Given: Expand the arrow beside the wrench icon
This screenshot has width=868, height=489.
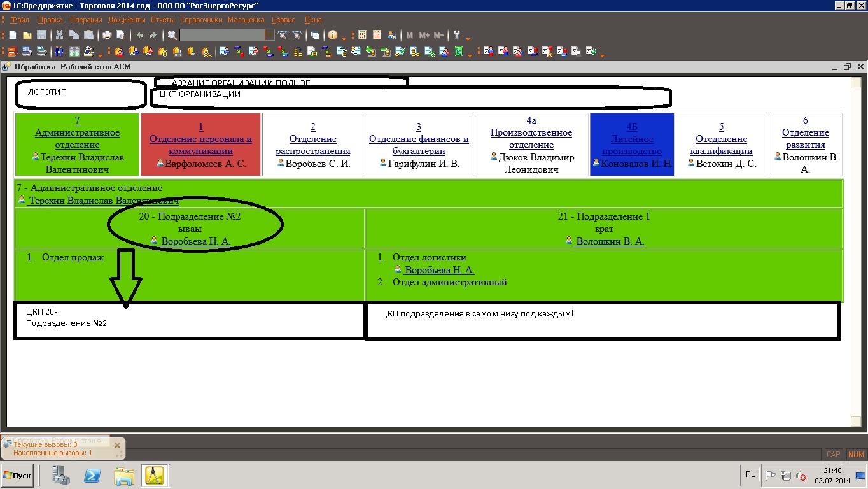Looking at the screenshot, I should (x=468, y=38).
